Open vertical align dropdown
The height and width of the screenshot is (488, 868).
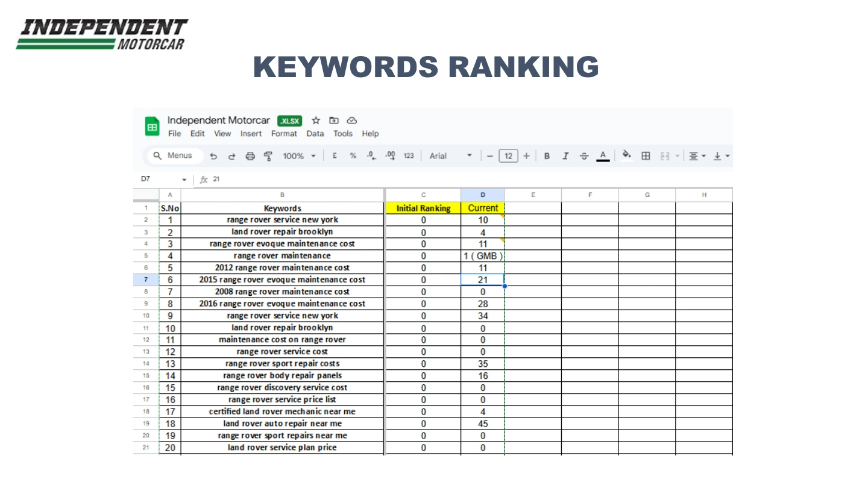pyautogui.click(x=722, y=156)
